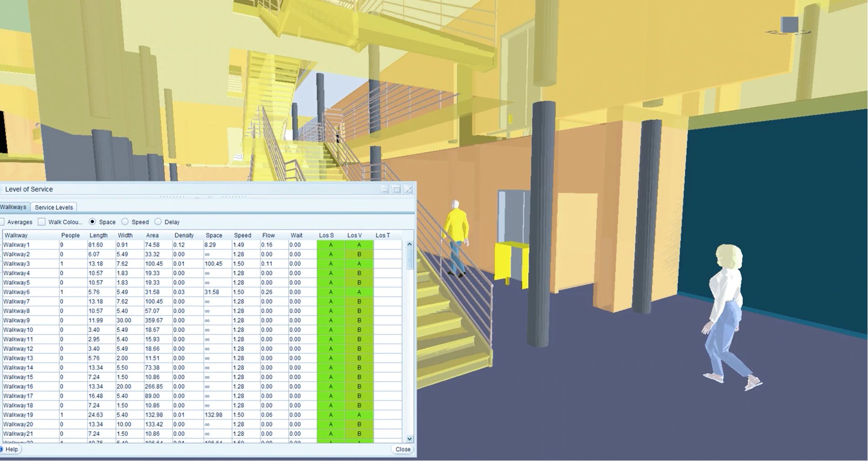Sort by the Walkway column header
The width and height of the screenshot is (868, 461).
tap(31, 235)
